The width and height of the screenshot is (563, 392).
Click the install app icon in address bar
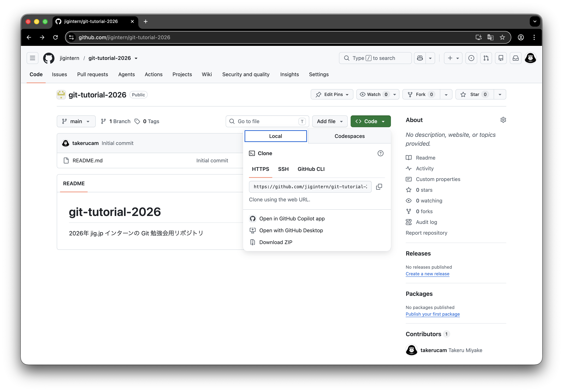point(478,37)
